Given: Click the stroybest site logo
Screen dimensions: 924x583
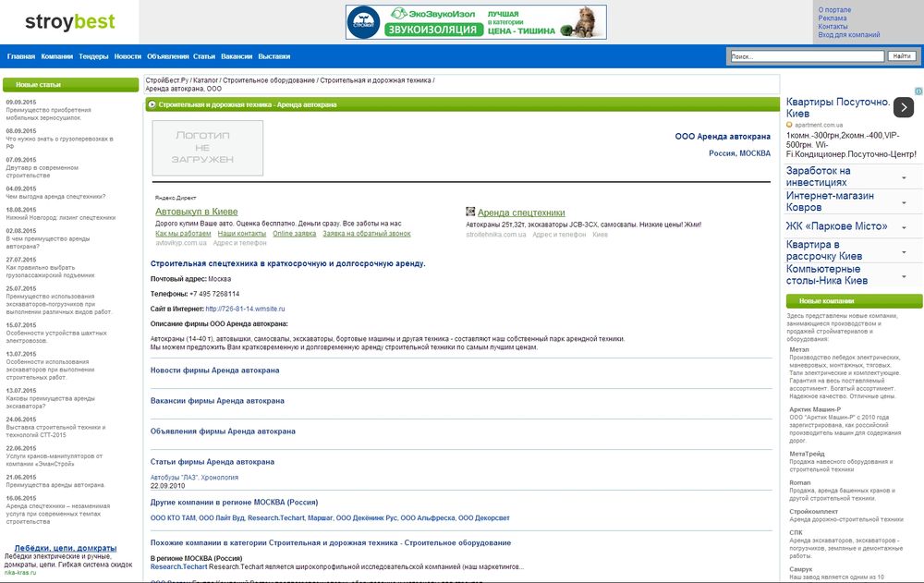Looking at the screenshot, I should click(x=69, y=22).
